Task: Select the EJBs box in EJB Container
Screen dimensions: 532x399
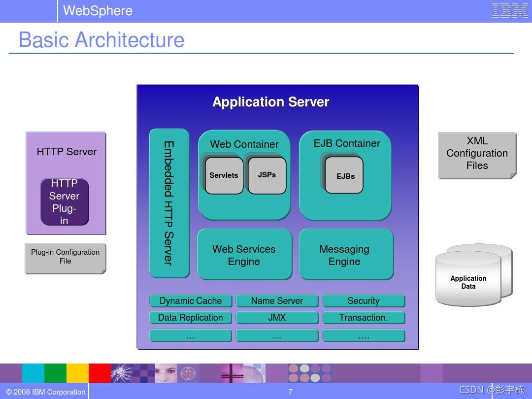Action: click(344, 175)
